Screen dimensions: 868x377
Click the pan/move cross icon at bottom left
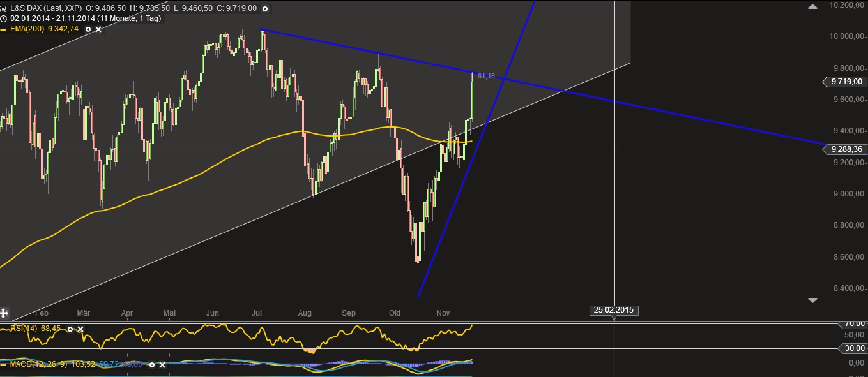coord(4,313)
